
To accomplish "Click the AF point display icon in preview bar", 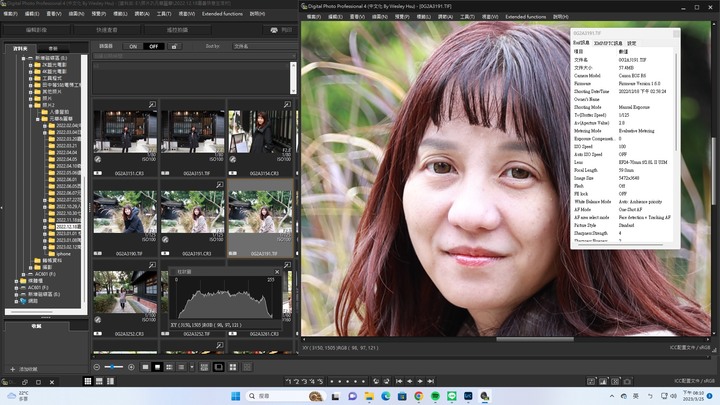I will pyautogui.click(x=615, y=381).
